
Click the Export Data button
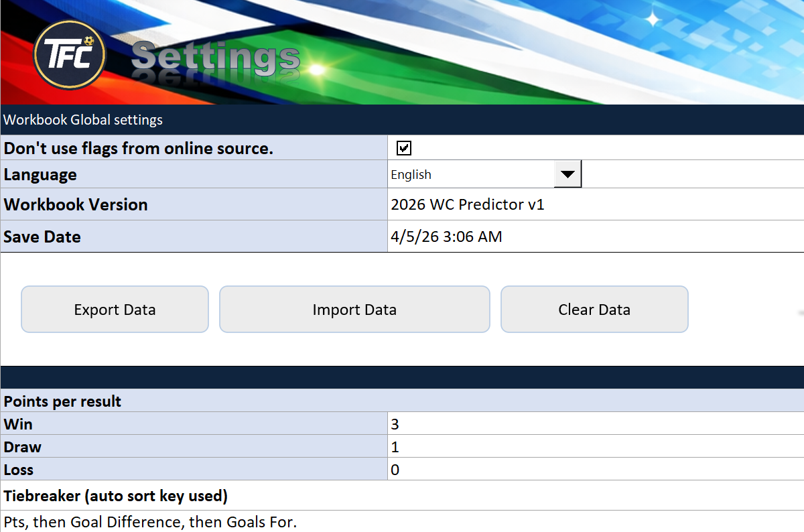tap(114, 309)
